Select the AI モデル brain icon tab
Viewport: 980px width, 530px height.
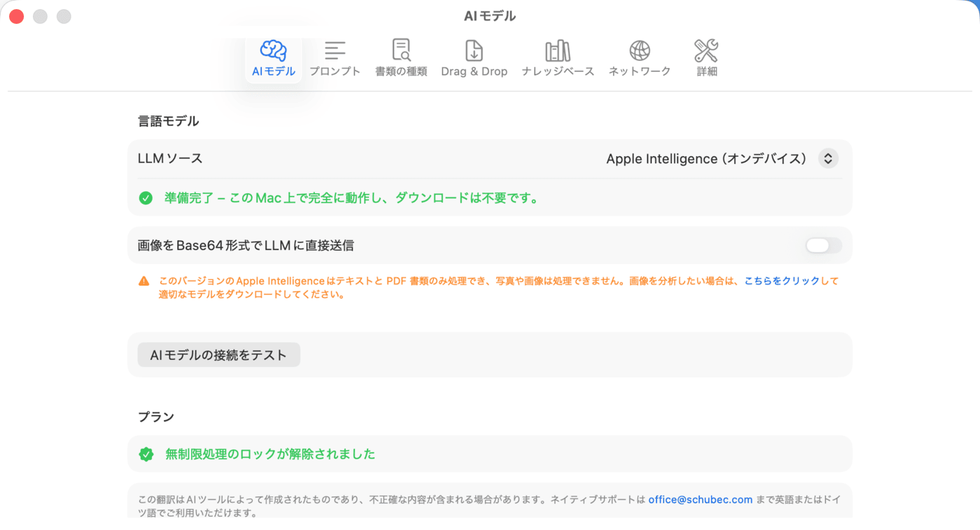click(x=273, y=50)
